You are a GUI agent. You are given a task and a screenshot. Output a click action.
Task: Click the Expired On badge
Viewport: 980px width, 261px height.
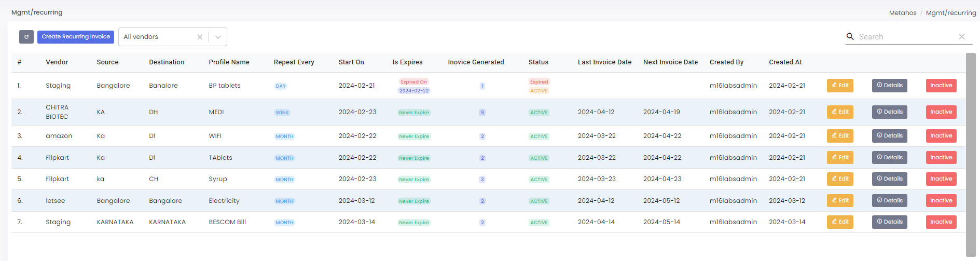pos(414,82)
